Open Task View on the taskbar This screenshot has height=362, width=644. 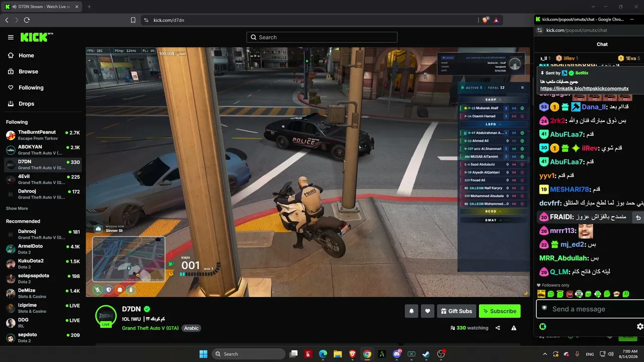click(294, 354)
